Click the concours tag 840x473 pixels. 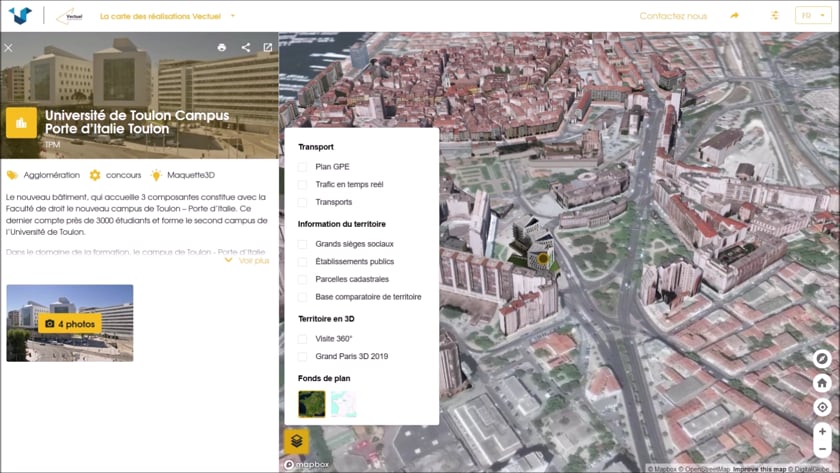click(x=116, y=175)
